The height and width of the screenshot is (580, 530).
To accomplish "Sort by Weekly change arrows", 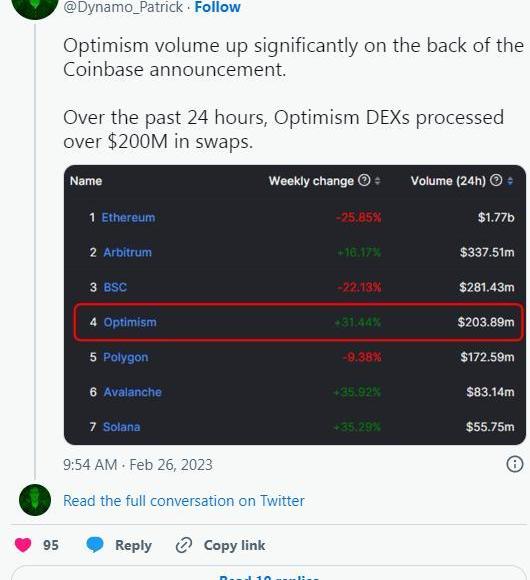I will point(377,181).
